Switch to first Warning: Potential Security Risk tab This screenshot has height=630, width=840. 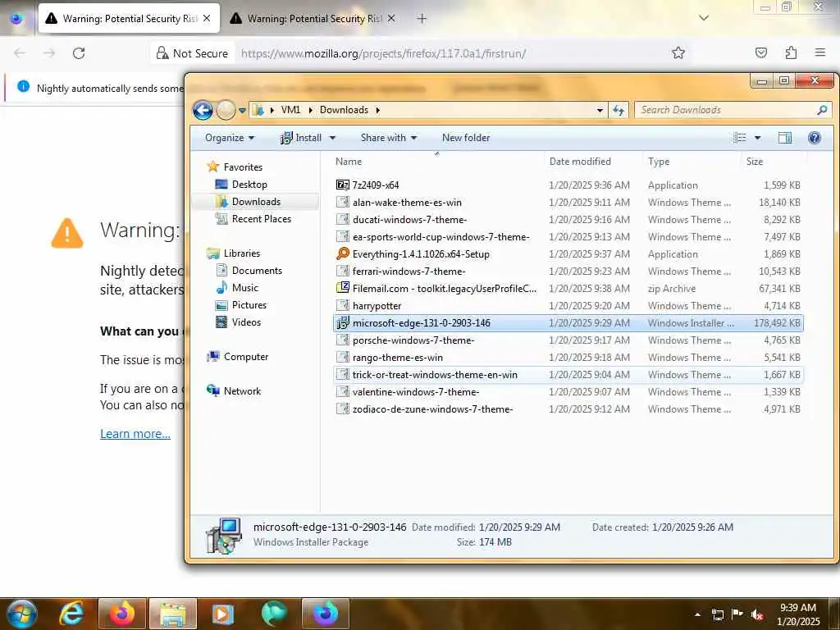pos(129,19)
